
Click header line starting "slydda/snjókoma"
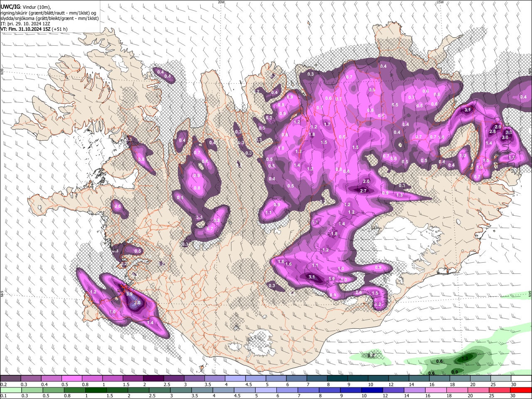pyautogui.click(x=49, y=18)
